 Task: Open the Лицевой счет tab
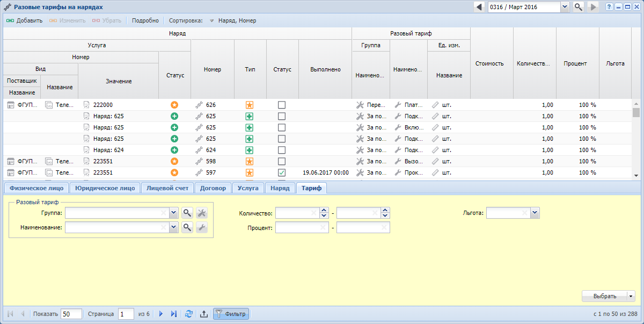pyautogui.click(x=167, y=188)
